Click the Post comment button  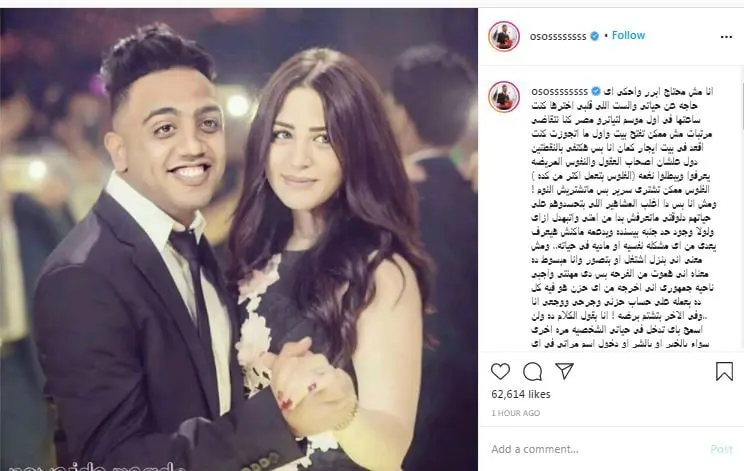point(721,449)
